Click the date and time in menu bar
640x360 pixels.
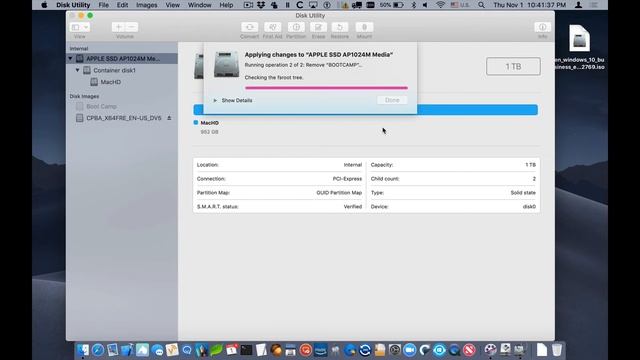tap(529, 5)
